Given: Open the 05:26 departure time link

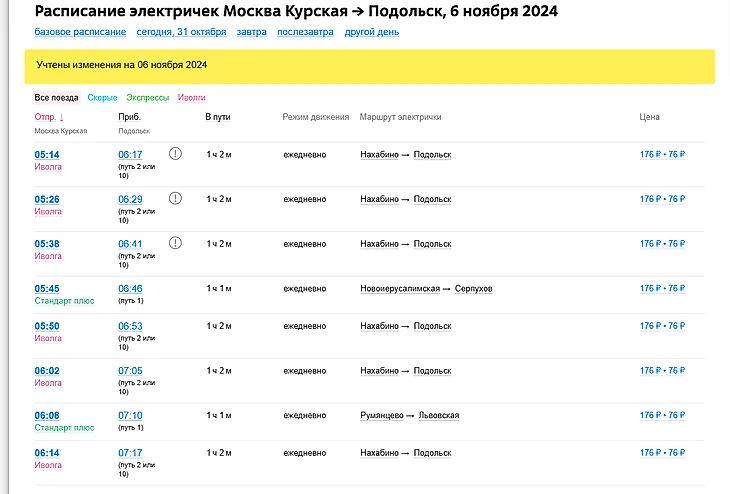Looking at the screenshot, I should [x=47, y=199].
